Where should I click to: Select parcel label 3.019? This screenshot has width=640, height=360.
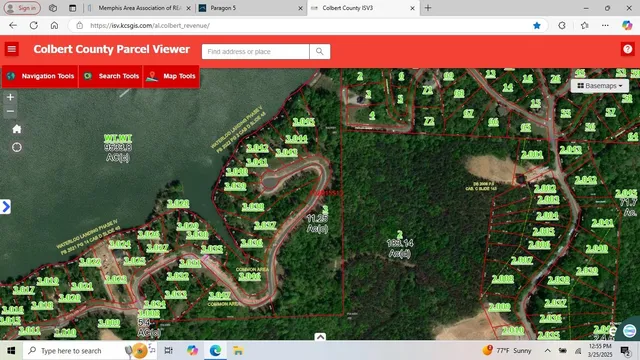[x=48, y=281]
